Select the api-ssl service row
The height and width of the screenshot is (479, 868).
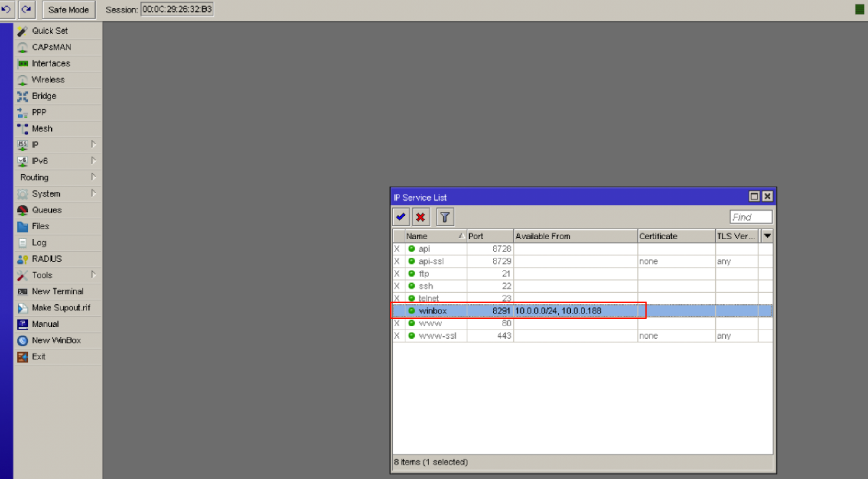[582, 261]
